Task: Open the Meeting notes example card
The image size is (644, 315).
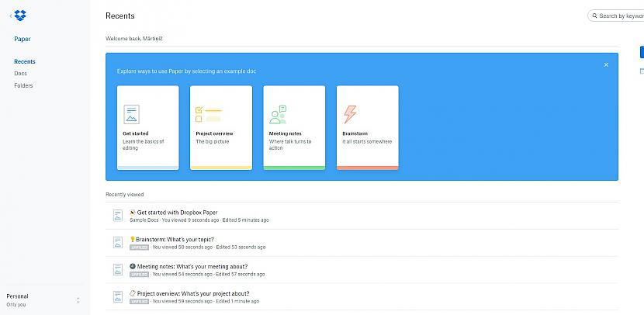Action: pyautogui.click(x=294, y=128)
